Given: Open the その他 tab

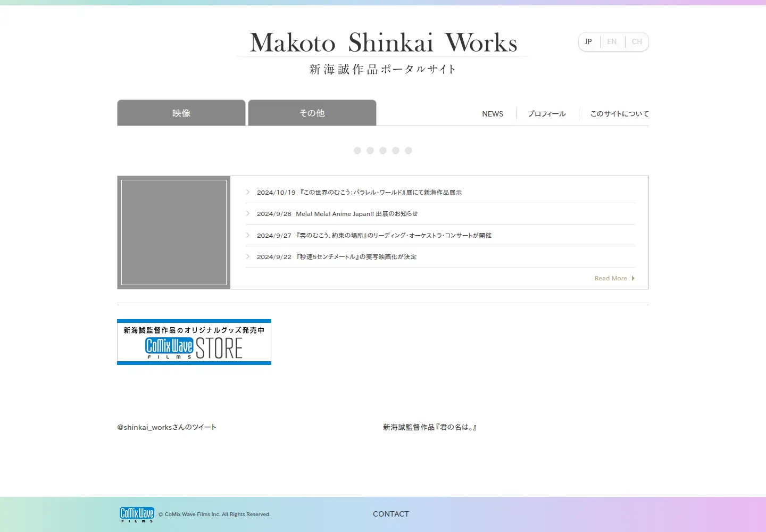Looking at the screenshot, I should [x=312, y=113].
